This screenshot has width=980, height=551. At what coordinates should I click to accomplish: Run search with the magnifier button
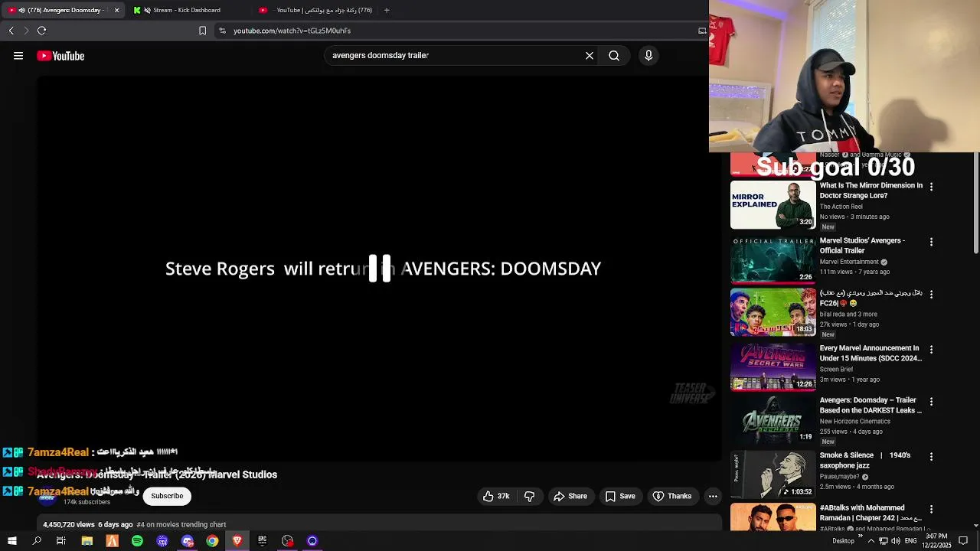pyautogui.click(x=614, y=56)
